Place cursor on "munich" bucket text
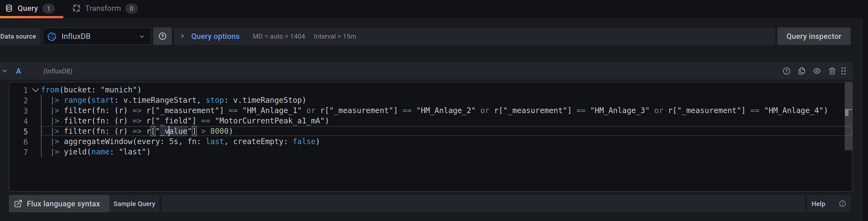Viewport: 868px width, 221px height. (118, 90)
